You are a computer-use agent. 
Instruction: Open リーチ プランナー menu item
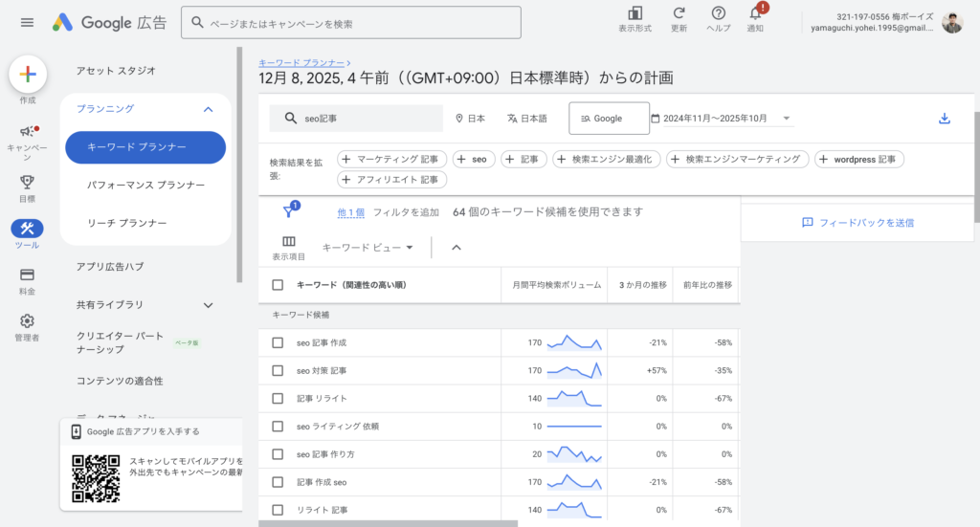(x=126, y=223)
